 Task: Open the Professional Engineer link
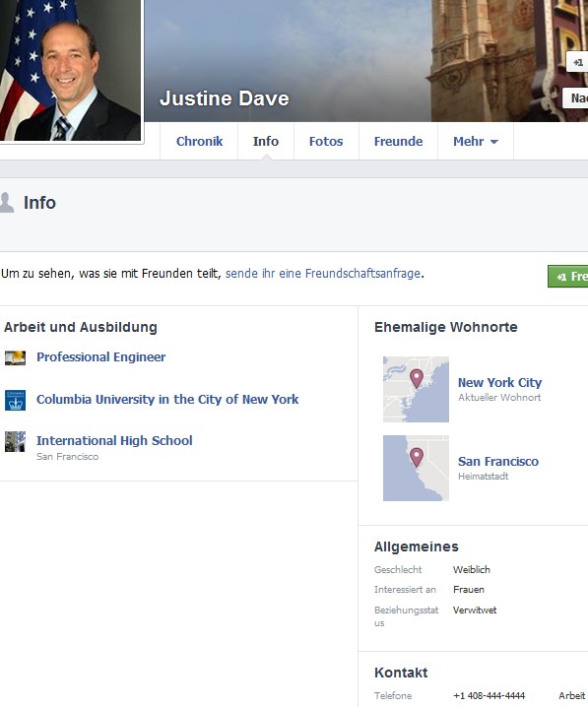(101, 357)
